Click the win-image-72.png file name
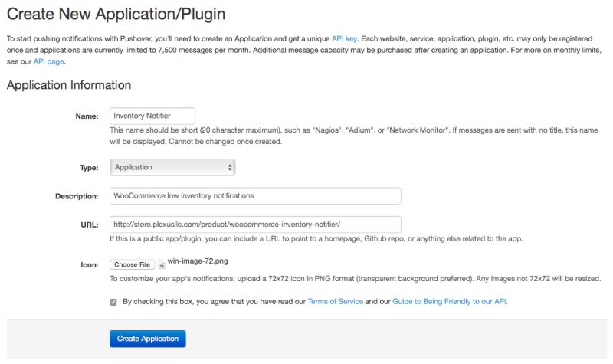 pyautogui.click(x=198, y=261)
